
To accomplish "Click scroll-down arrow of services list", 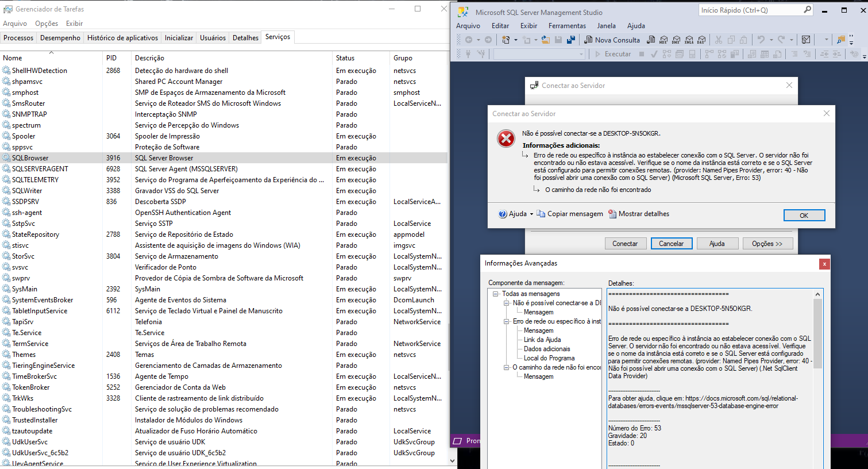I will (x=452, y=460).
